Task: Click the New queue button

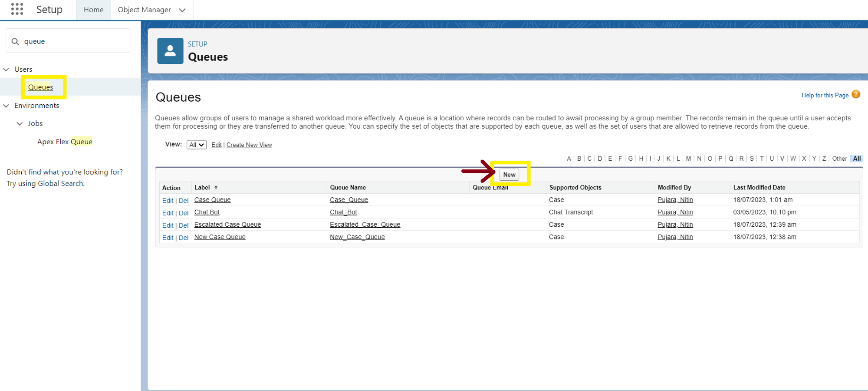Action: click(x=510, y=175)
